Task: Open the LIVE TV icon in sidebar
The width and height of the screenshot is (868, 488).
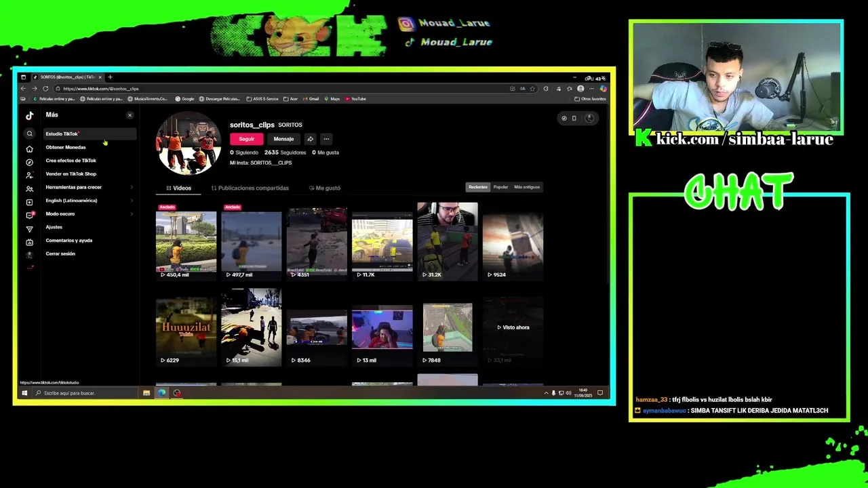Action: [x=29, y=242]
